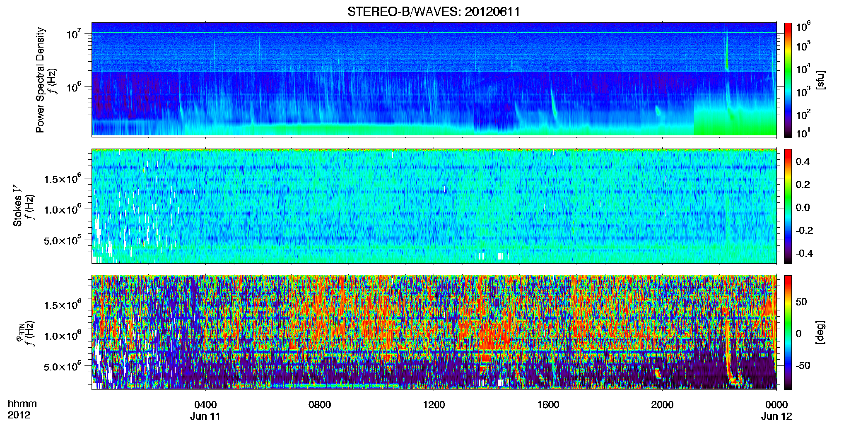Click the 1200 time axis label
Screen dimensions: 868x447
coord(434,405)
